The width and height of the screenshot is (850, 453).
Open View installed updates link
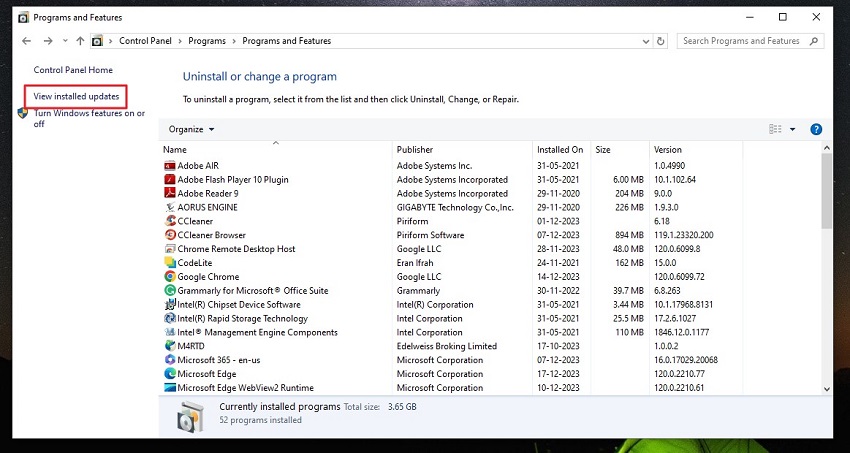click(x=76, y=96)
